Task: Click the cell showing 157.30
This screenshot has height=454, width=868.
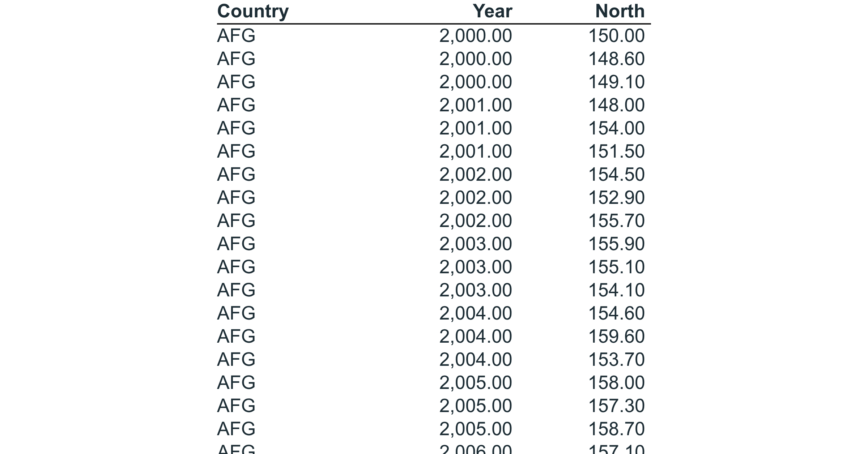Action: click(x=616, y=406)
